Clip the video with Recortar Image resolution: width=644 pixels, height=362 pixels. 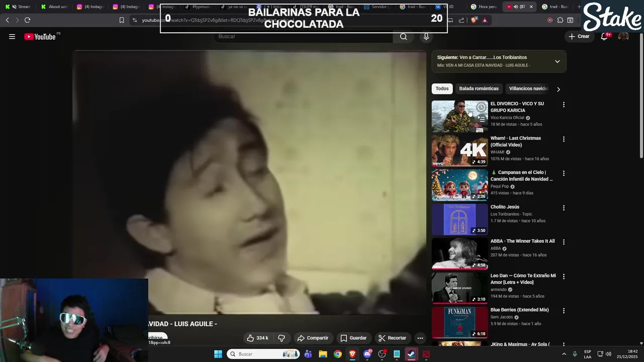(392, 338)
